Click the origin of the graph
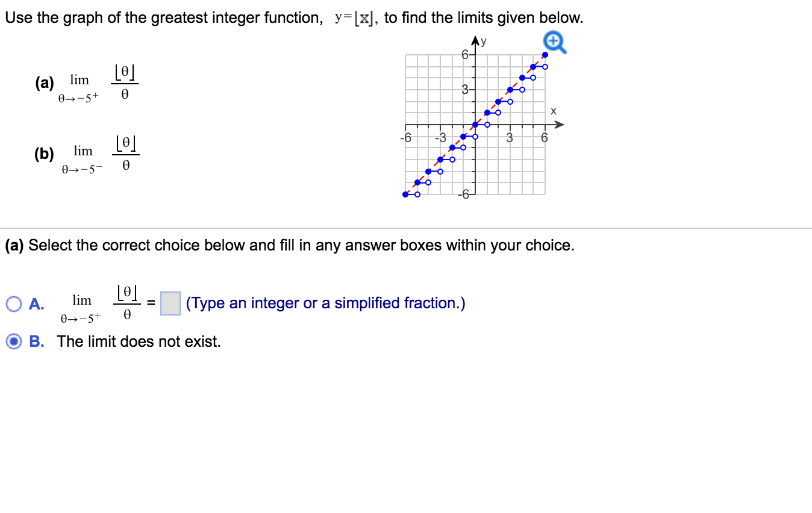Image resolution: width=812 pixels, height=513 pixels. click(x=476, y=125)
